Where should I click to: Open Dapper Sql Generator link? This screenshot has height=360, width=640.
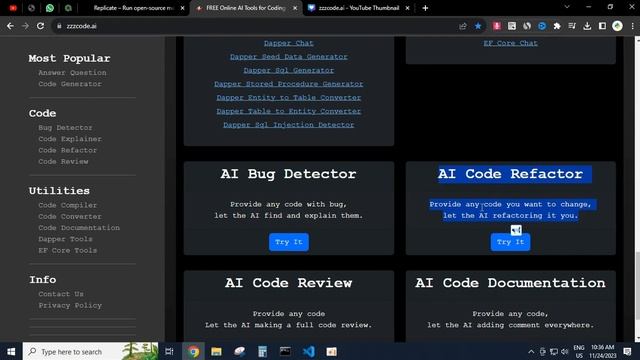point(289,71)
